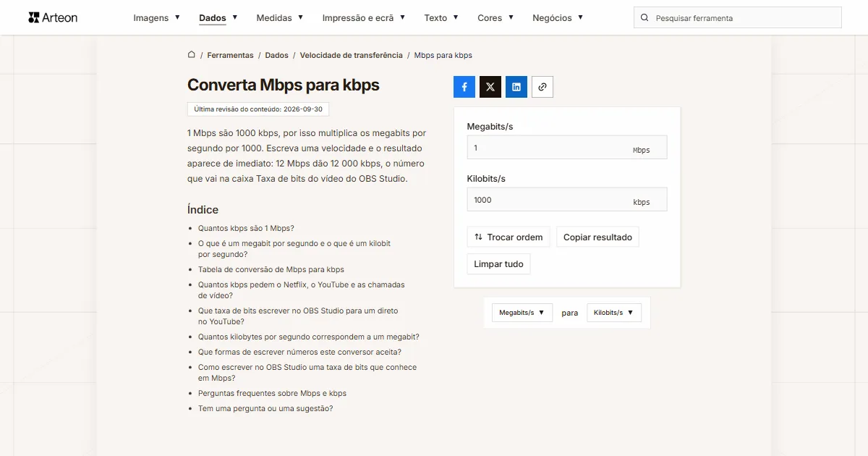Click the home breadcrumb icon
This screenshot has width=868, height=456.
click(192, 55)
